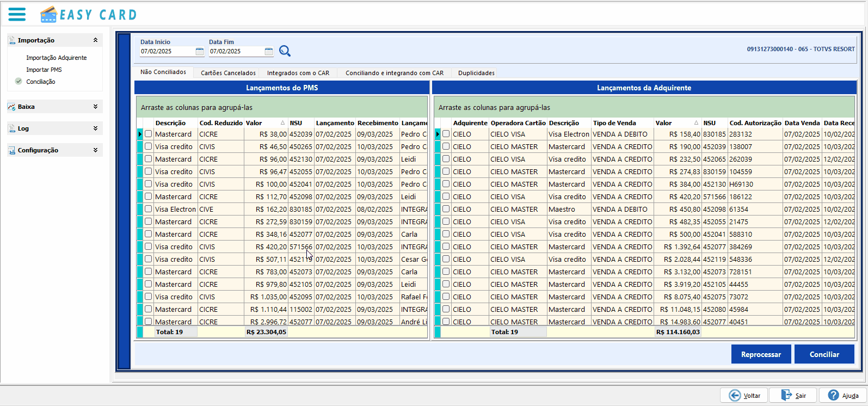Click sort arrow in PMS Valor column
868x406 pixels.
tap(282, 123)
